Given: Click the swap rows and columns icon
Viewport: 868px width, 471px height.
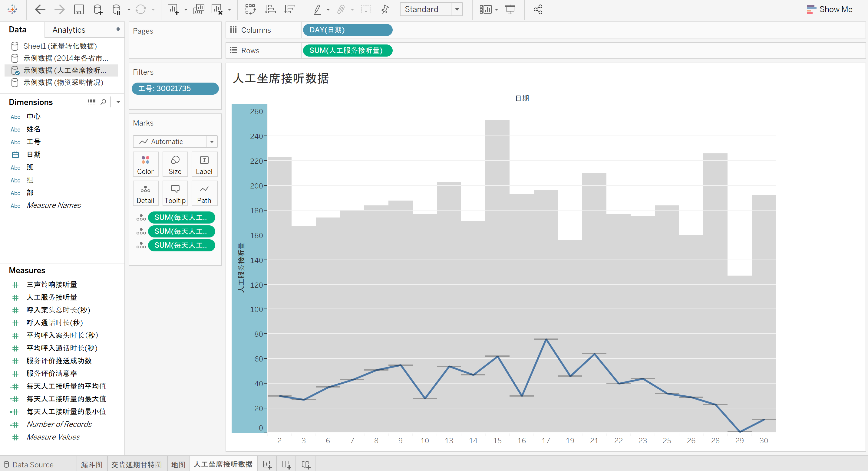Looking at the screenshot, I should (250, 9).
